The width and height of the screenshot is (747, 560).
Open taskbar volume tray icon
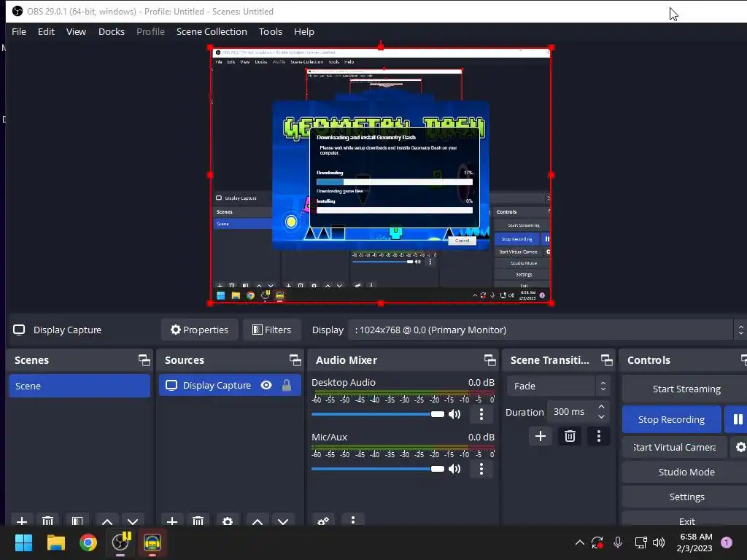(659, 542)
